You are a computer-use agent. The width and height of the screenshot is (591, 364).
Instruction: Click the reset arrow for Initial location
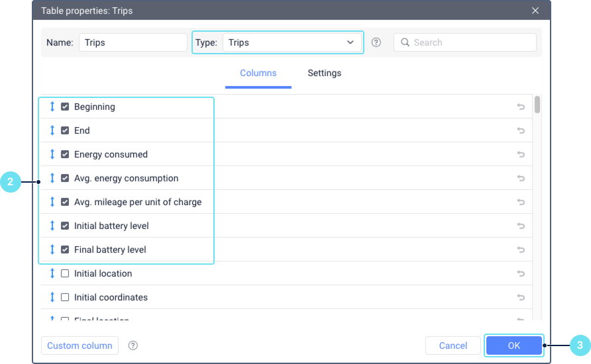coord(521,273)
